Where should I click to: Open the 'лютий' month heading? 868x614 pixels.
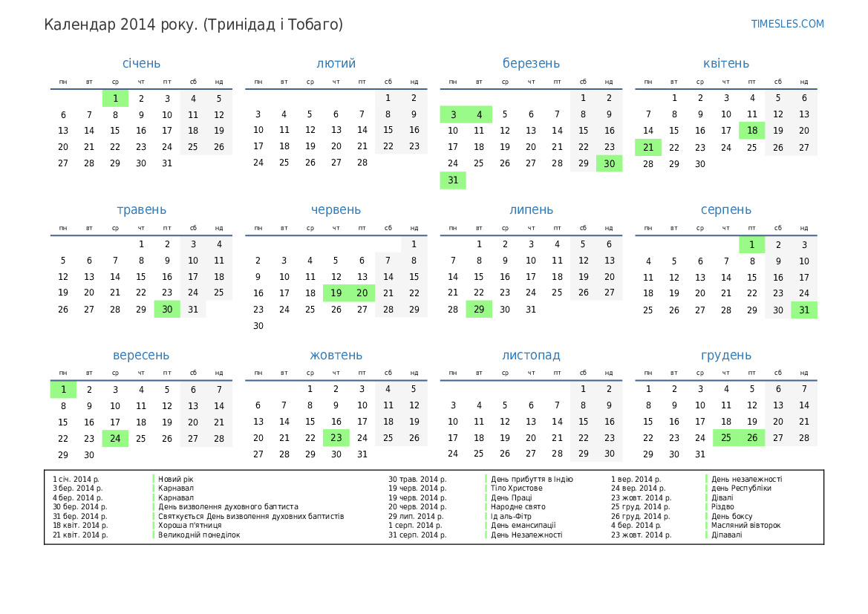[x=336, y=63]
